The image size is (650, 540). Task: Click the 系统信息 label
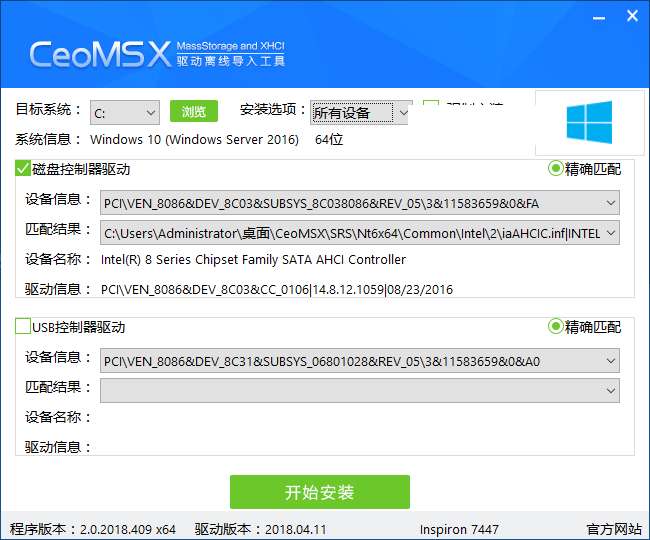(x=48, y=139)
